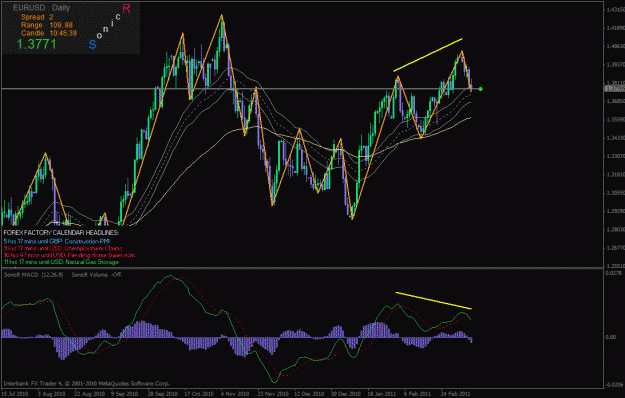Screen dimensions: 625x398
Task: Click the 1.3307 price scale label
Action: [615, 156]
